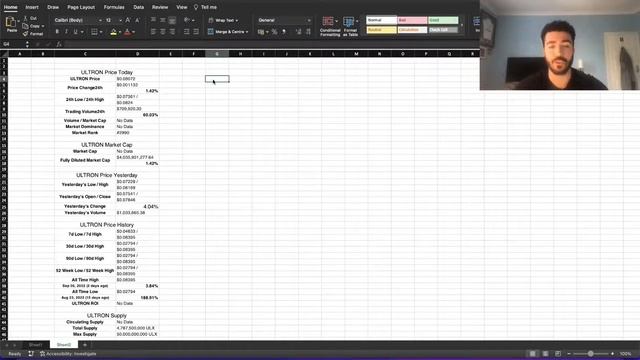Open text orientation options
The width and height of the screenshot is (640, 360).
click(188, 20)
